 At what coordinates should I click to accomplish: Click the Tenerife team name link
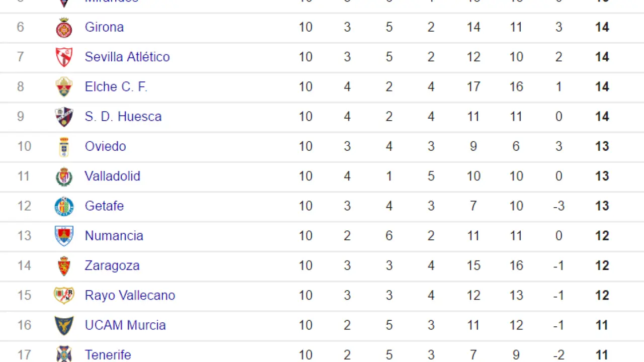108,354
